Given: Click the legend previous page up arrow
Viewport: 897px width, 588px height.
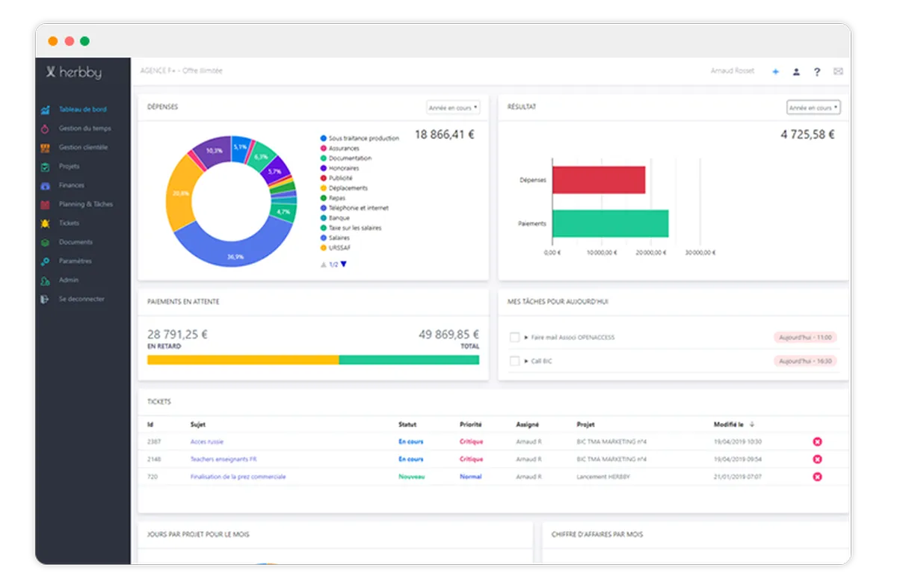Looking at the screenshot, I should click(x=323, y=264).
